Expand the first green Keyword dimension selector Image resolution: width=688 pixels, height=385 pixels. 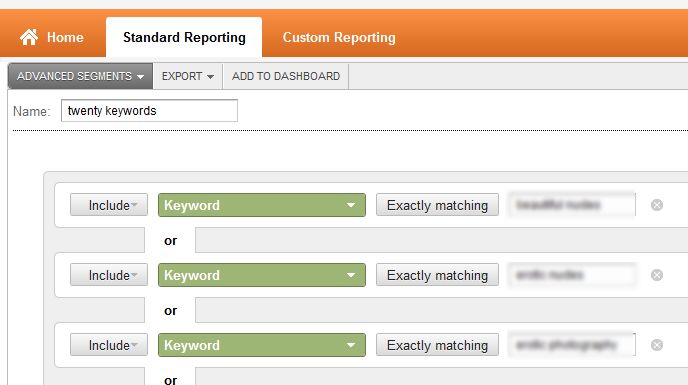262,205
